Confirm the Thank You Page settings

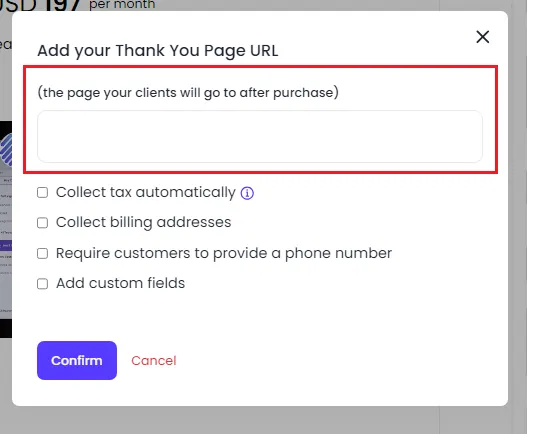[77, 360]
